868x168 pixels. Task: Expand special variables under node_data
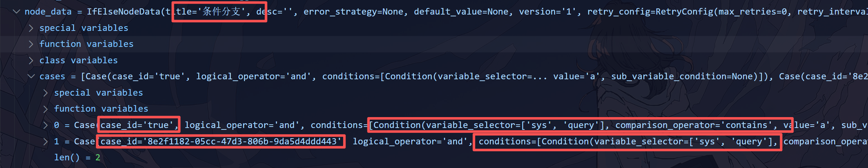tap(31, 28)
